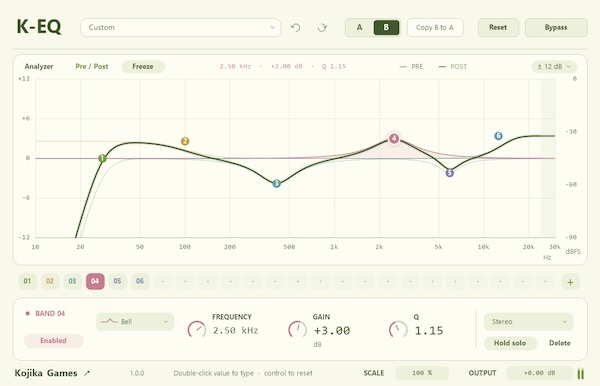
Task: Toggle the plugin Bypass button
Action: [556, 28]
